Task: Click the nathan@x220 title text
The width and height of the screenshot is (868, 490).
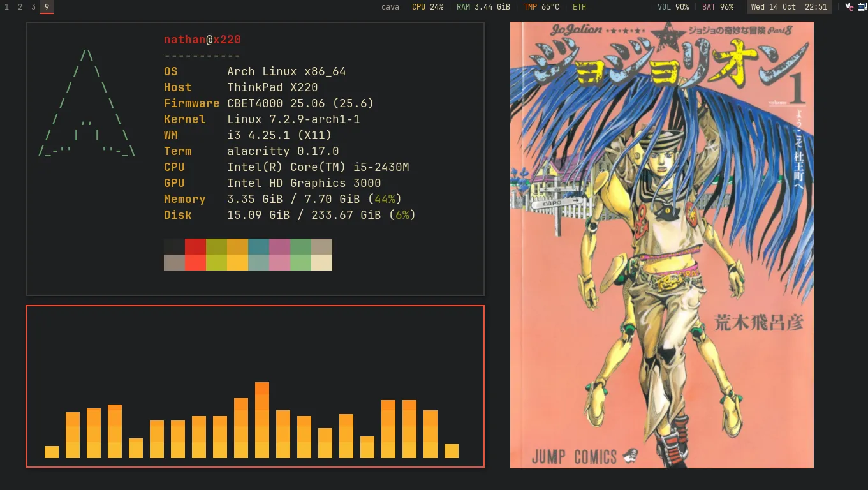Action: point(202,40)
